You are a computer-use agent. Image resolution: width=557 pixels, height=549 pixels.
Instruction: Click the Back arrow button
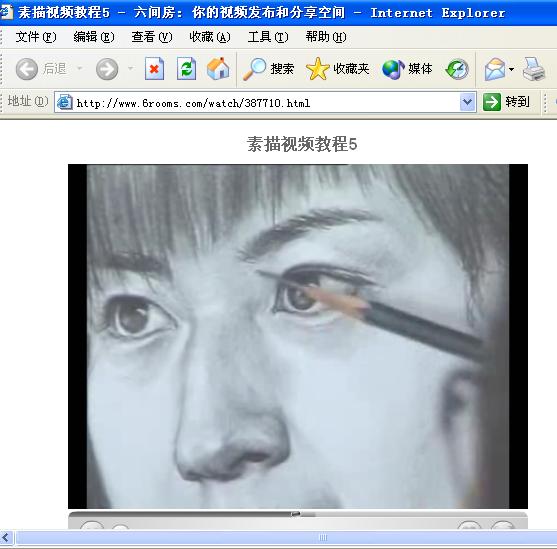click(x=27, y=69)
